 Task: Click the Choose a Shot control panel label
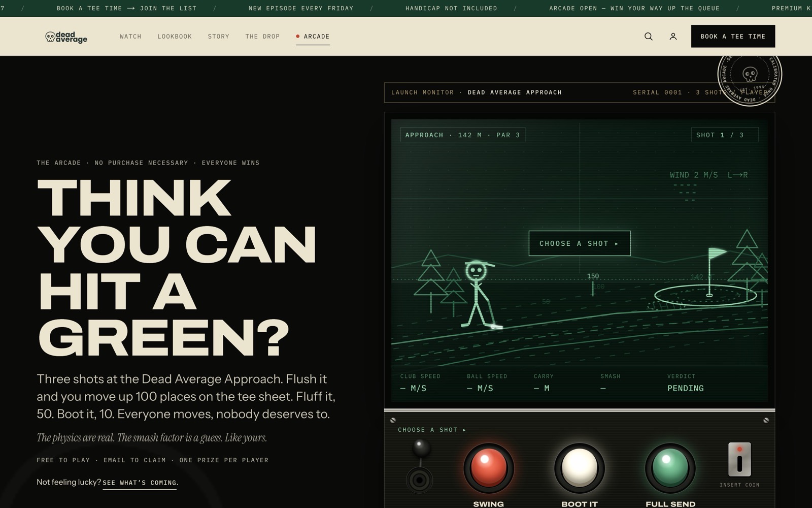(432, 430)
